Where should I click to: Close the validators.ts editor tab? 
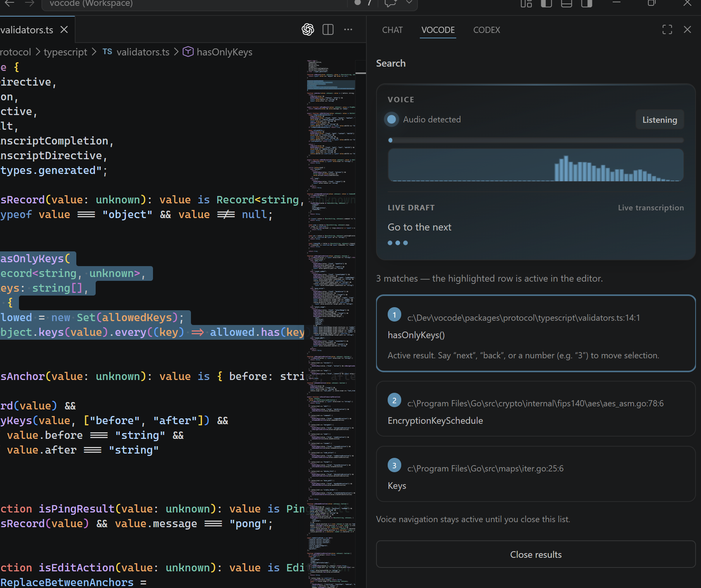click(x=64, y=30)
